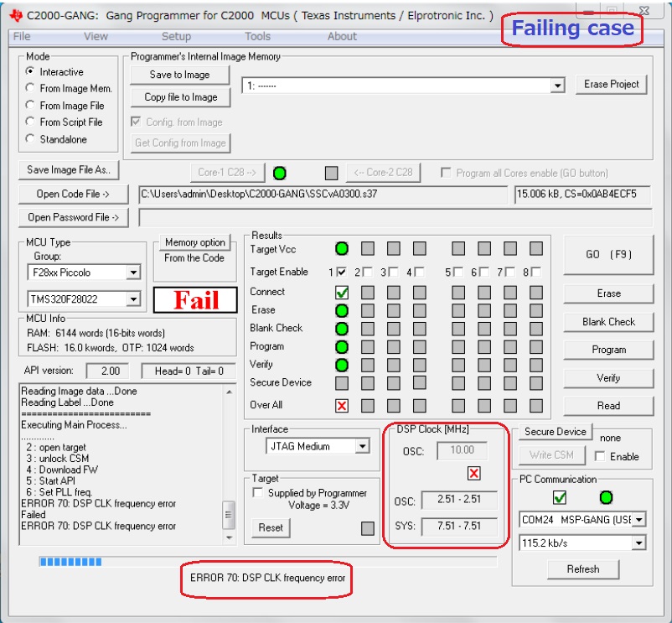Click the Target Vcc gray indicator for target 8
Viewport: 672px width, 623px height.
pyautogui.click(x=535, y=248)
